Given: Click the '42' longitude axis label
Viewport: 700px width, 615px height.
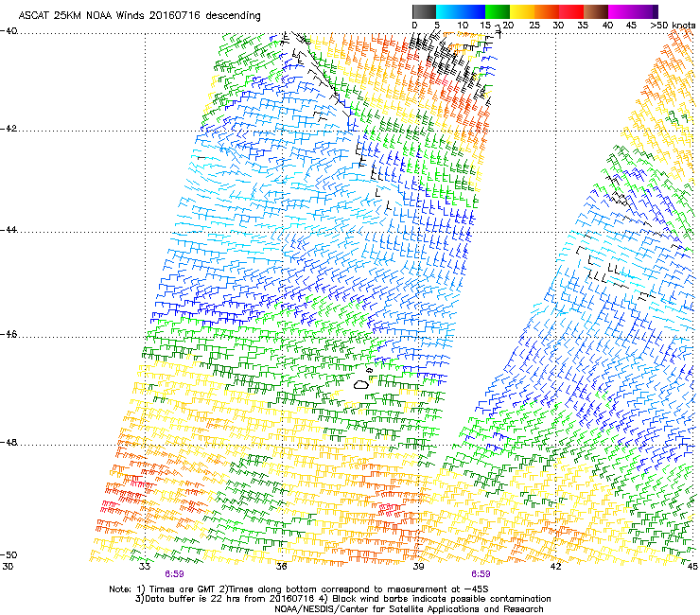Looking at the screenshot, I should [555, 567].
